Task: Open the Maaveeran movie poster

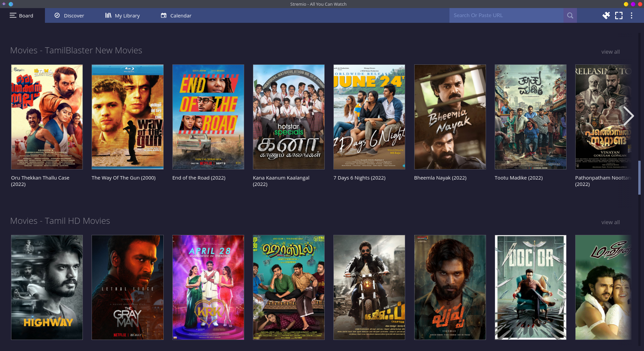Action: tap(603, 287)
